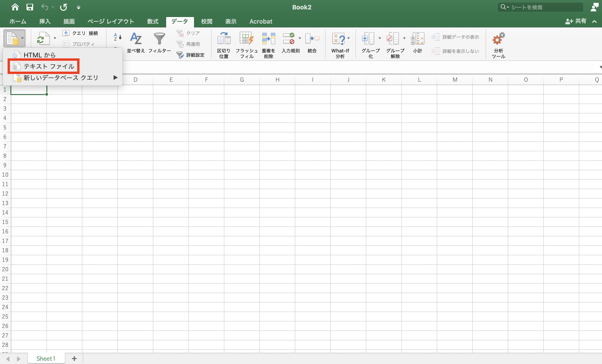
Task: Switch to the Acrobat tab
Action: tap(261, 22)
